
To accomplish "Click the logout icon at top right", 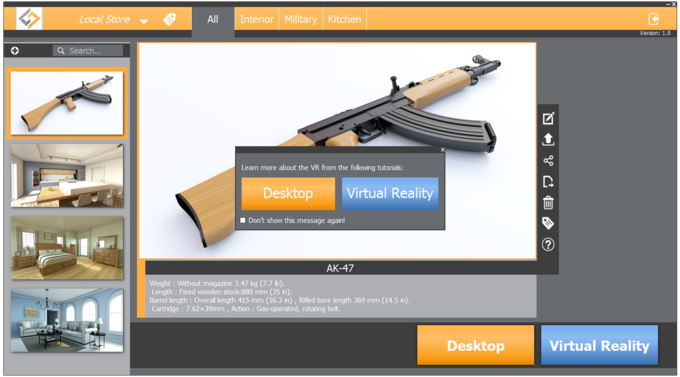I will click(654, 19).
